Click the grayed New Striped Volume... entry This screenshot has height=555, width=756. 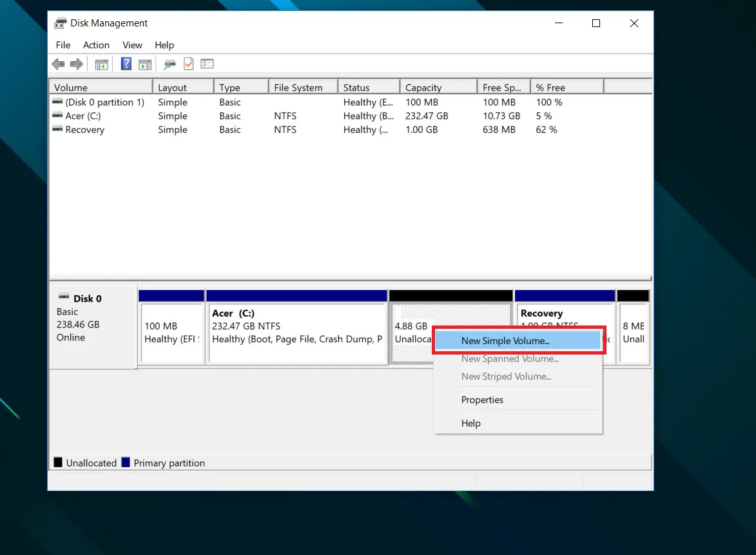click(518, 376)
